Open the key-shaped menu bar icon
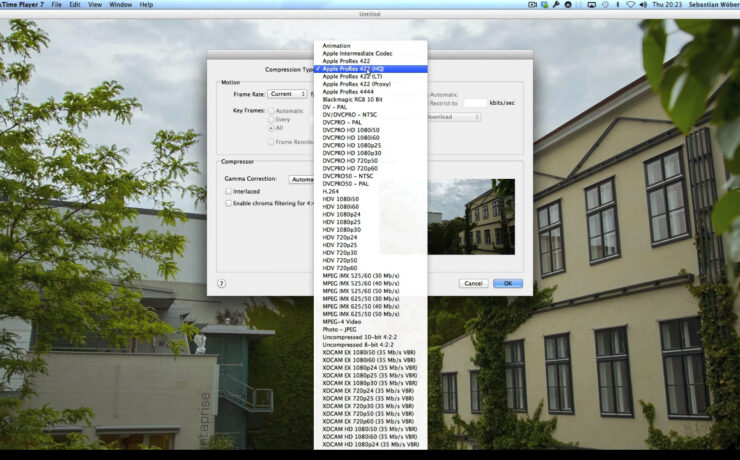This screenshot has height=460, width=740. coord(556,5)
